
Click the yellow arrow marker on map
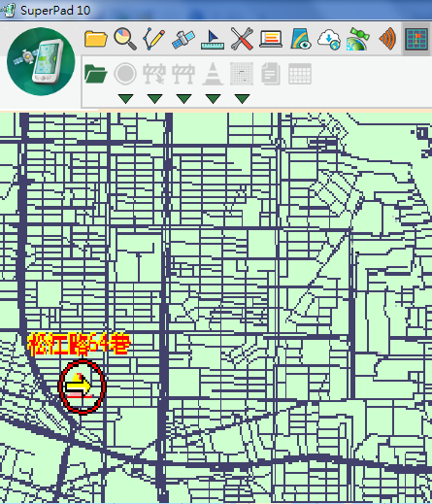coord(79,386)
